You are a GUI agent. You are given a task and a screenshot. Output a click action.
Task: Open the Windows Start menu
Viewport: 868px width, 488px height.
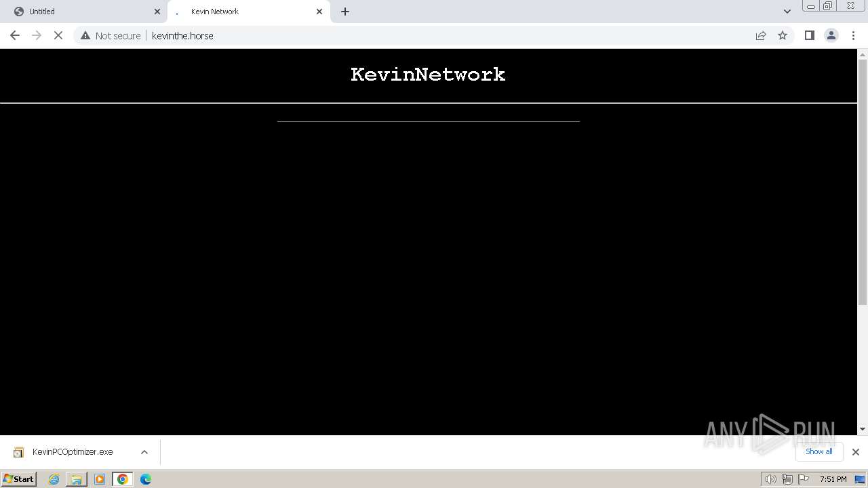coord(19,479)
